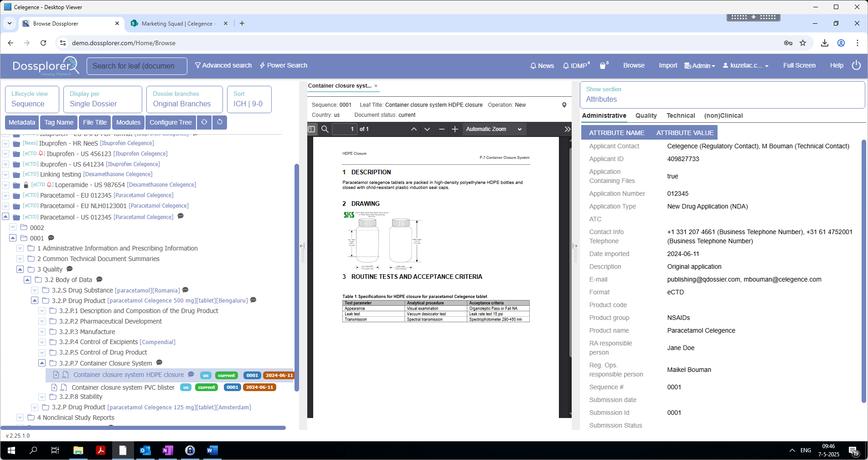
Task: Open the Admin dropdown menu
Action: click(x=700, y=66)
